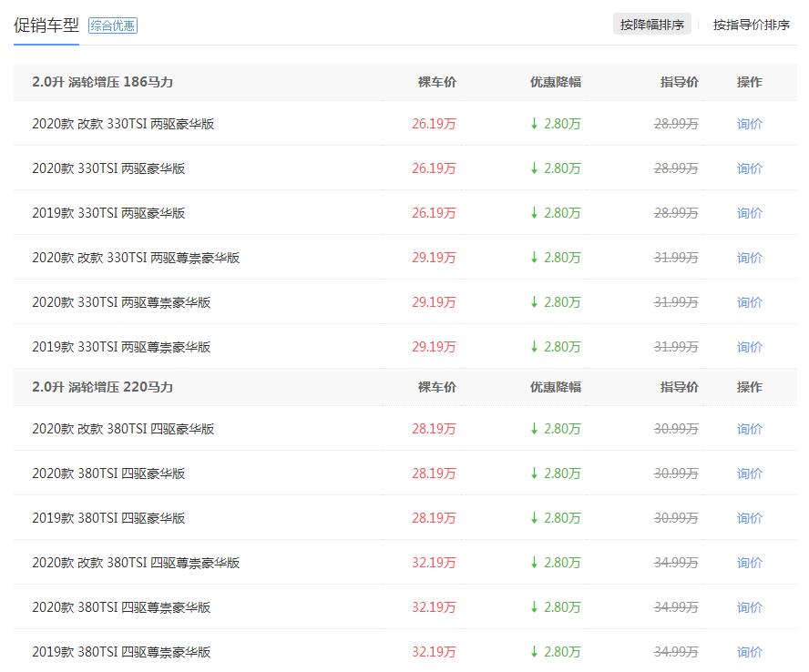Click 26.19万 price of 2020款 改款 330TSI 两驱豪华版
Screen dimensions: 809x672
point(434,124)
